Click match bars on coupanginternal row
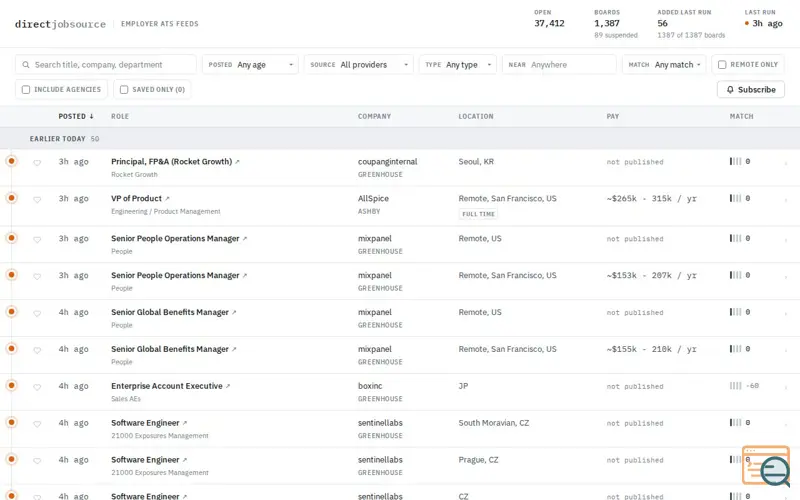This screenshot has height=500, width=800. click(x=735, y=161)
